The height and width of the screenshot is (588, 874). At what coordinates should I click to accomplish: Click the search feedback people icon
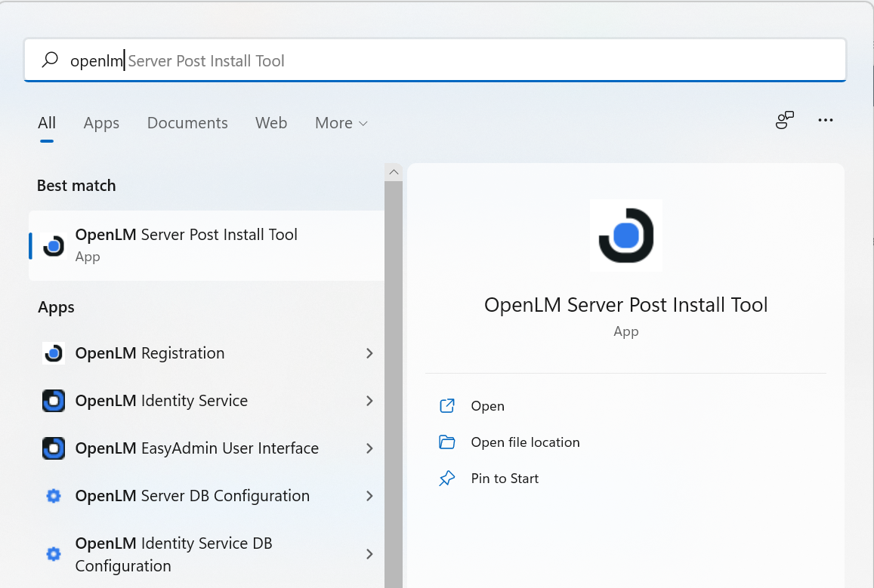(785, 121)
